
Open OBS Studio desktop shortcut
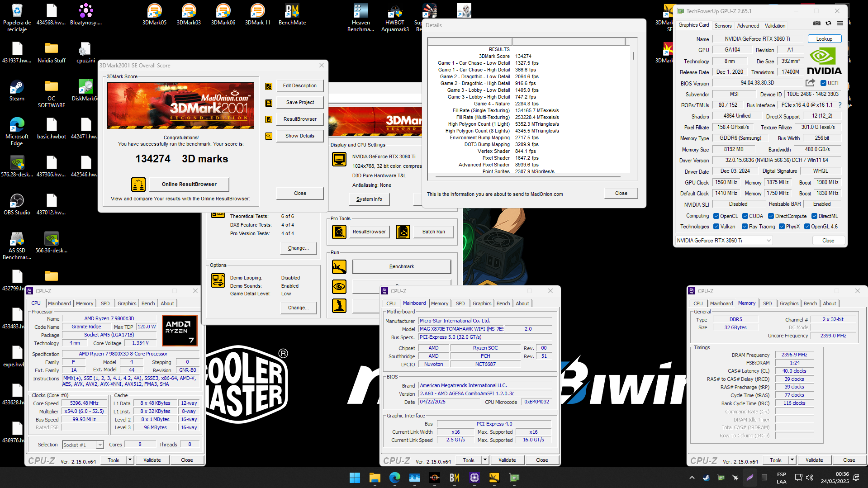coord(17,204)
